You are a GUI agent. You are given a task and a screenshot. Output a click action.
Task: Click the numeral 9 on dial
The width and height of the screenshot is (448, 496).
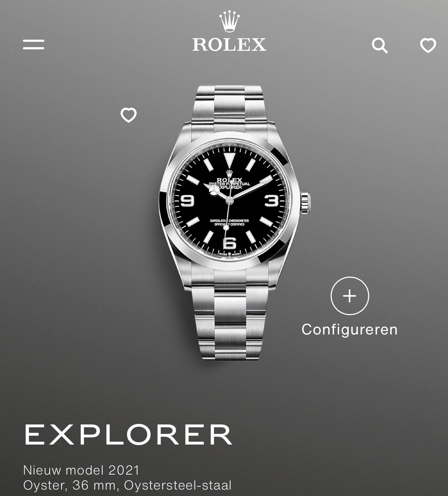(x=188, y=200)
